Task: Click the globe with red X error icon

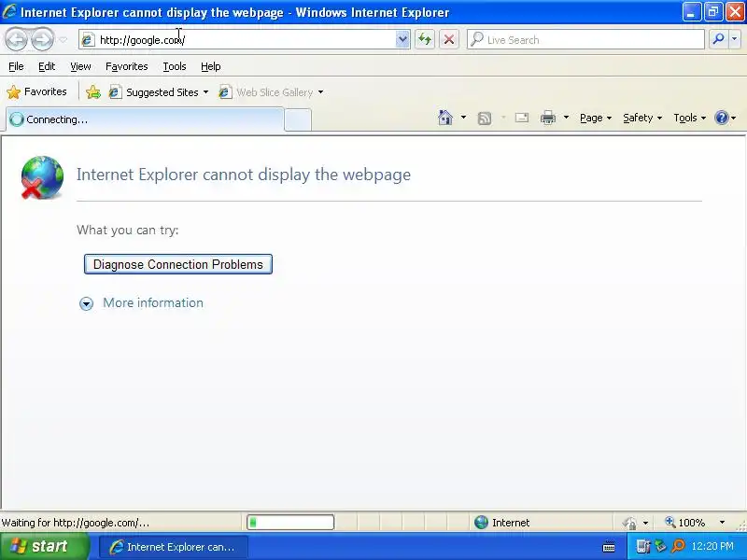Action: (42, 177)
